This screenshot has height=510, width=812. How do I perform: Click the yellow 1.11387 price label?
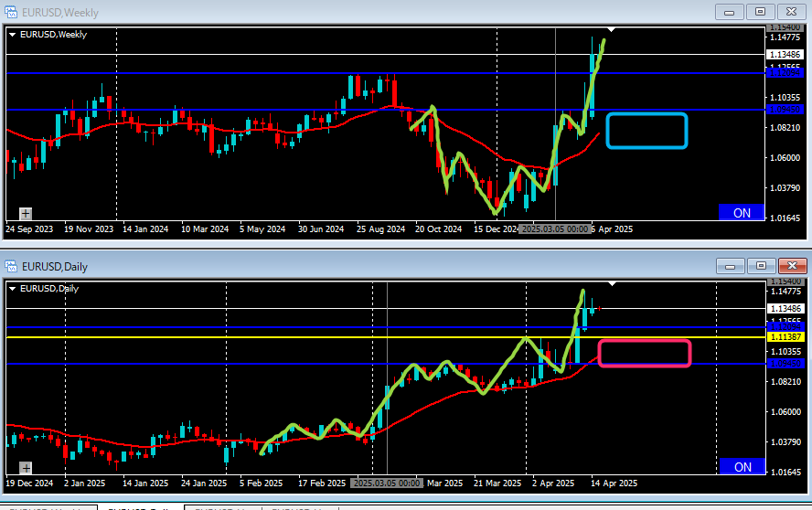pyautogui.click(x=785, y=337)
